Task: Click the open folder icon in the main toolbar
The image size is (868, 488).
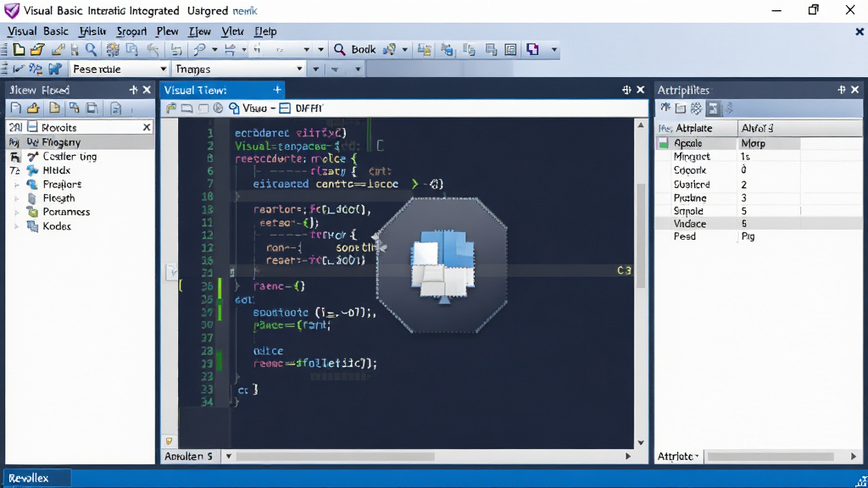Action: point(37,50)
